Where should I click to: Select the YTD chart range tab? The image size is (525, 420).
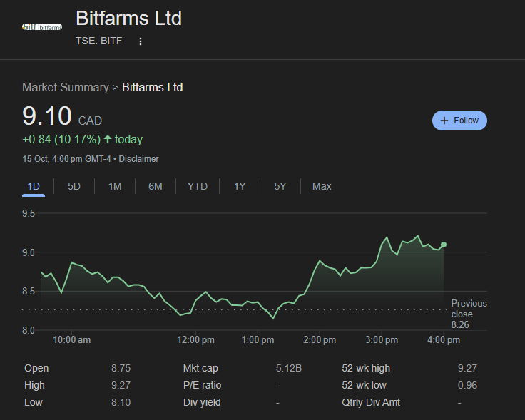[x=198, y=186]
